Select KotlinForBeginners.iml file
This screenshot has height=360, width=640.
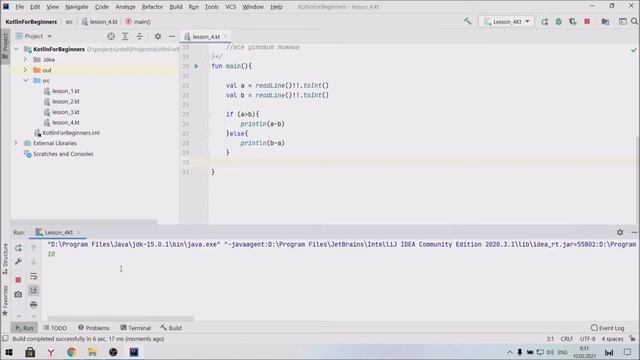pos(67,133)
